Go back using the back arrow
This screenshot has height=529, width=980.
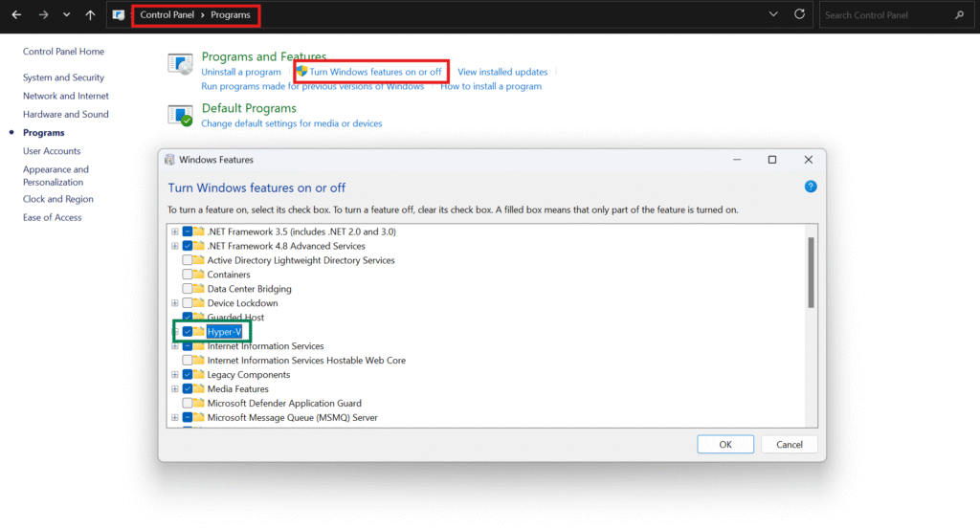[x=17, y=14]
